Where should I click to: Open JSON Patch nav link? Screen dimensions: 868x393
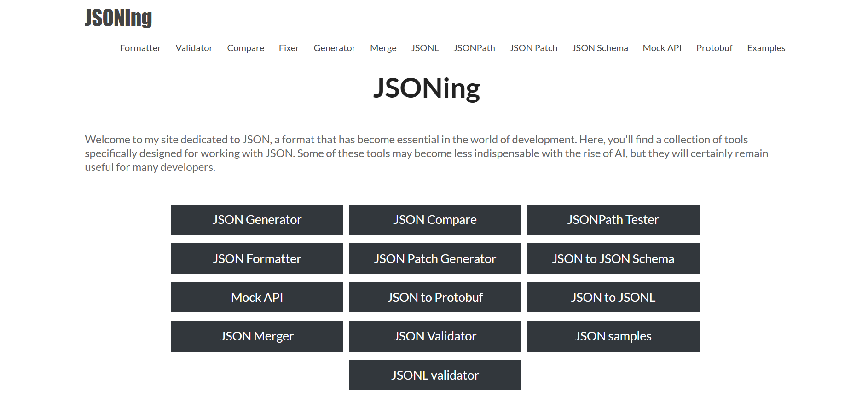point(533,48)
